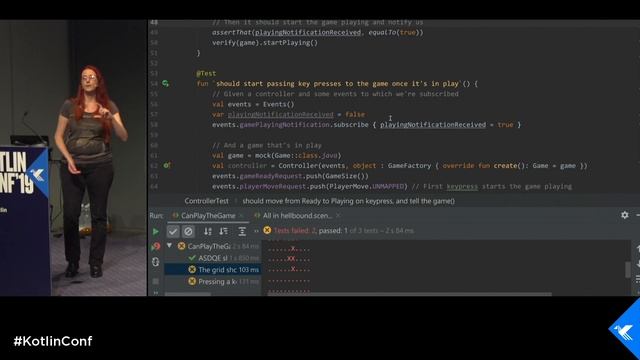This screenshot has width=640, height=360.
Task: Click the '#KotlinConf' hashtag overlay
Action: [53, 341]
